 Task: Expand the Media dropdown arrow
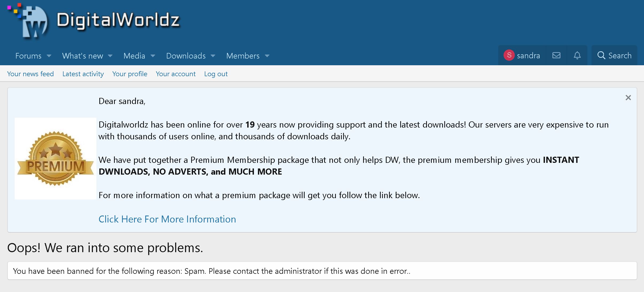pos(153,56)
